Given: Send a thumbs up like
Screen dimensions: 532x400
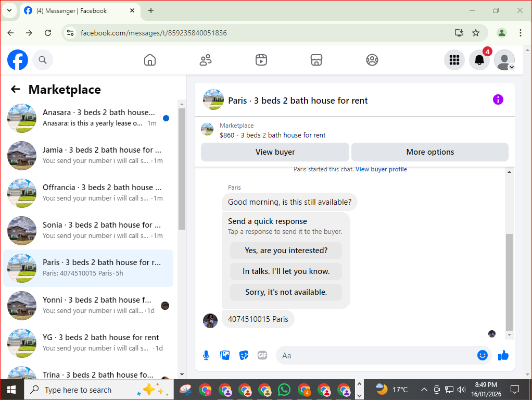Looking at the screenshot, I should (503, 356).
